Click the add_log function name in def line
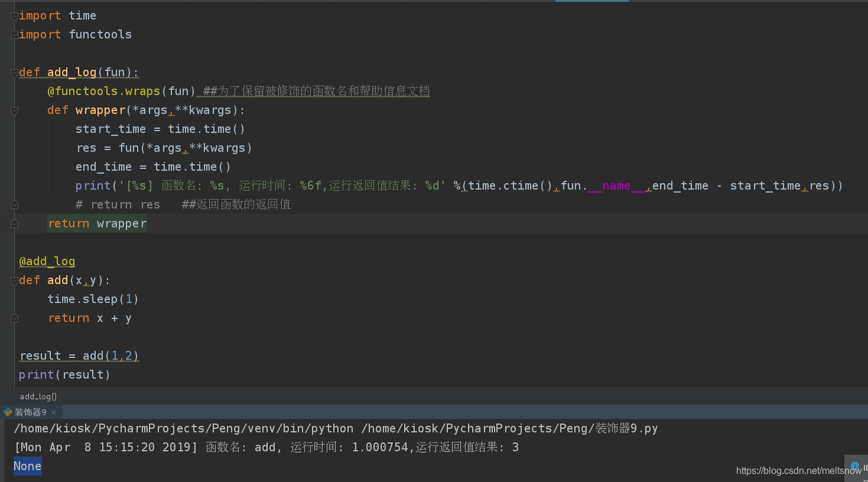 pos(71,72)
